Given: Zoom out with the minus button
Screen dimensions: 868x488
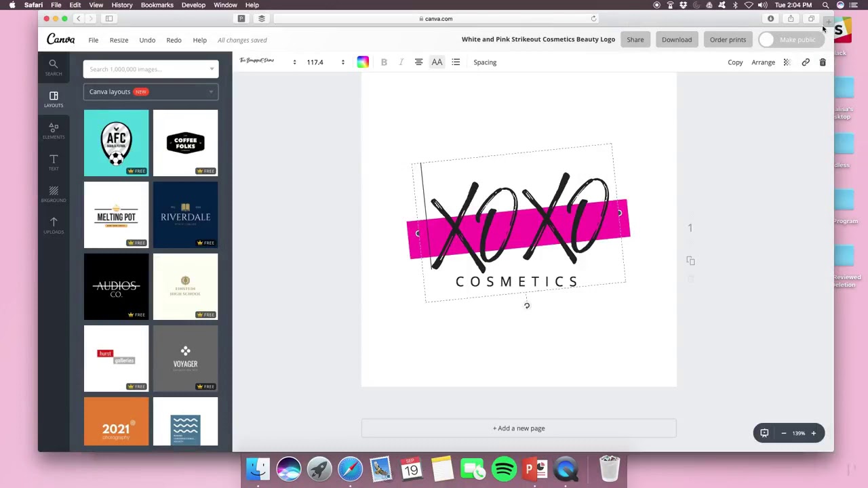Looking at the screenshot, I should pos(783,433).
